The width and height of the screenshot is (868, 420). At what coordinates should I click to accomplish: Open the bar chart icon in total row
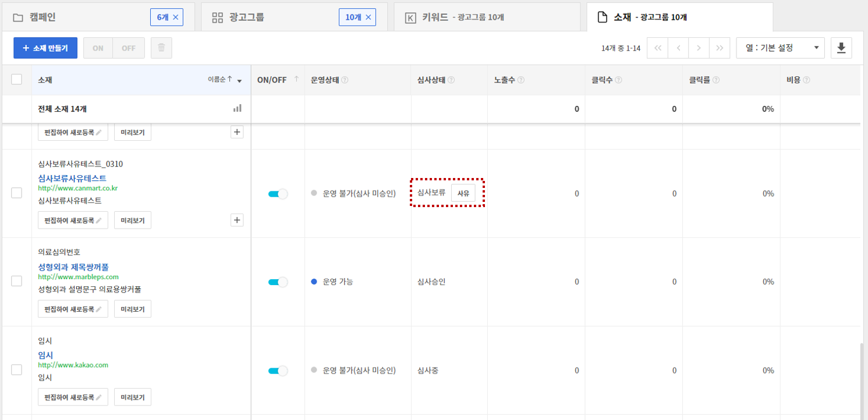pyautogui.click(x=238, y=108)
